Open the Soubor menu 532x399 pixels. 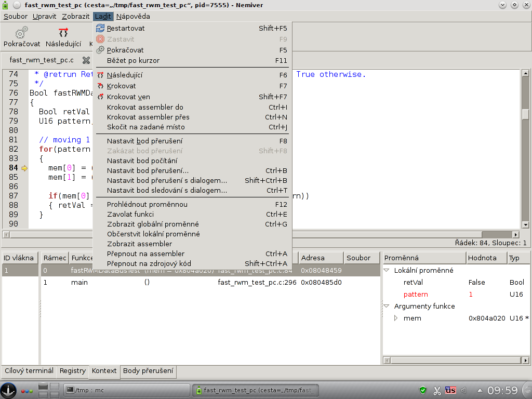[16, 16]
